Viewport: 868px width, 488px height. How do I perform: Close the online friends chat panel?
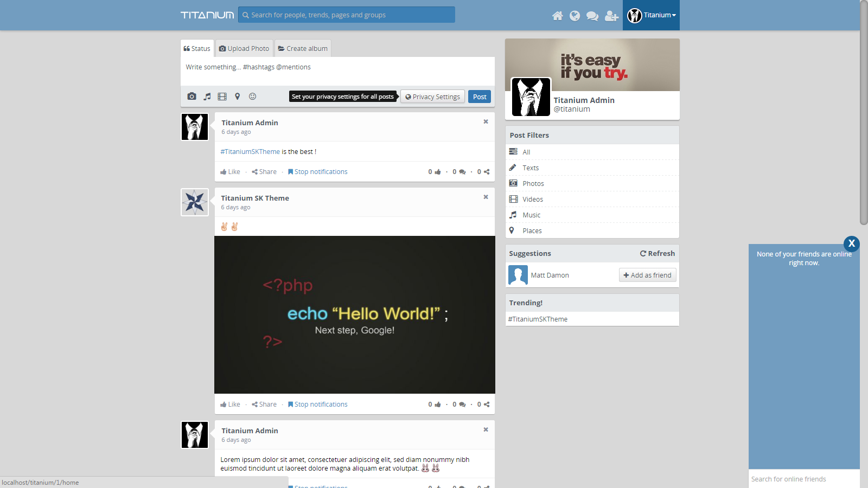852,243
